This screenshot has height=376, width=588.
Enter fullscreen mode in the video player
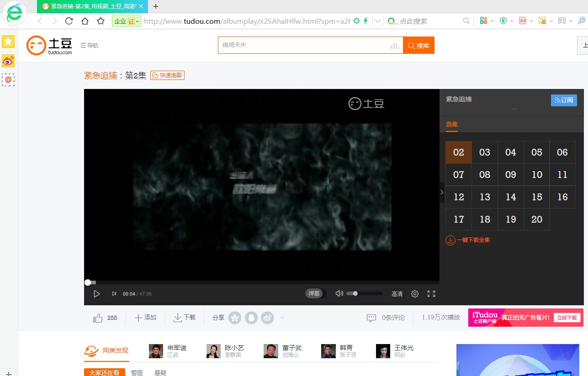pos(431,294)
